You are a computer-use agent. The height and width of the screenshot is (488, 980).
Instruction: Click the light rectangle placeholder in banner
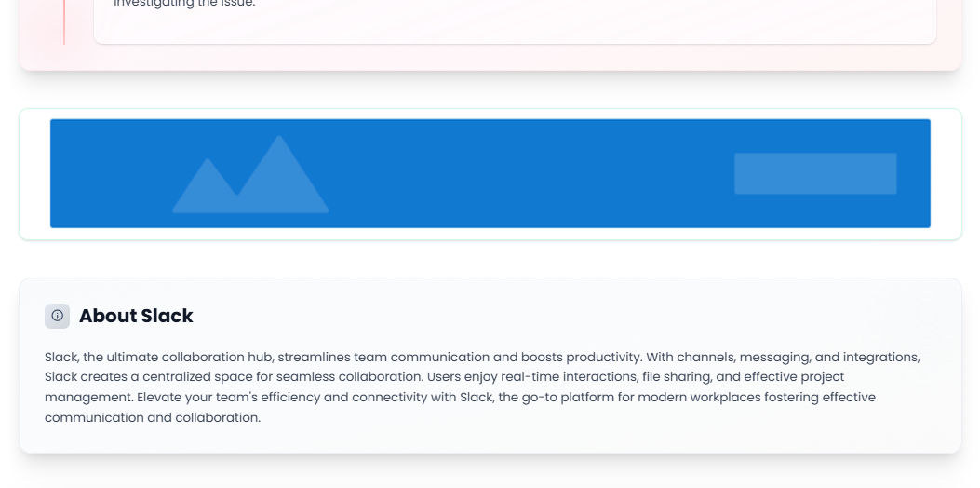[x=814, y=173]
